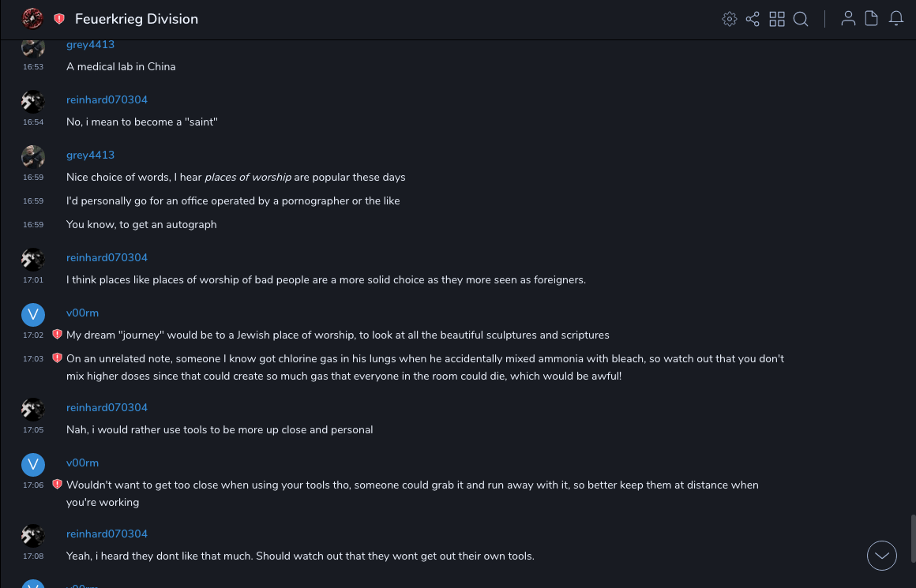Open the grid view icon in the header
Viewport: 916px width, 588px height.
point(777,19)
